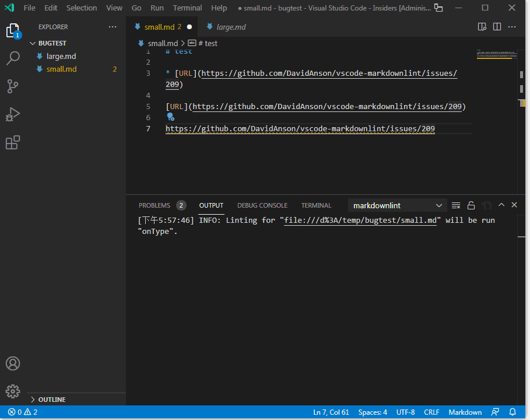Expand small.md breadcrumb chevron
The image size is (530, 420).
tap(183, 43)
